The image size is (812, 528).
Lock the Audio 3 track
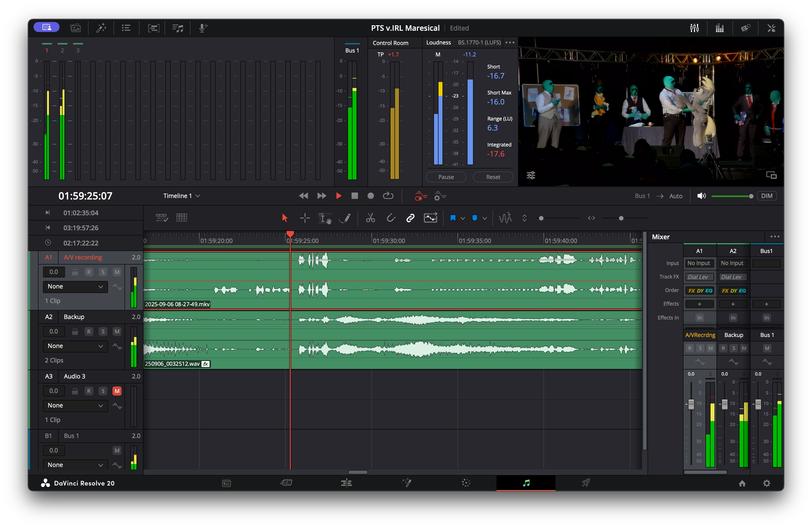75,391
